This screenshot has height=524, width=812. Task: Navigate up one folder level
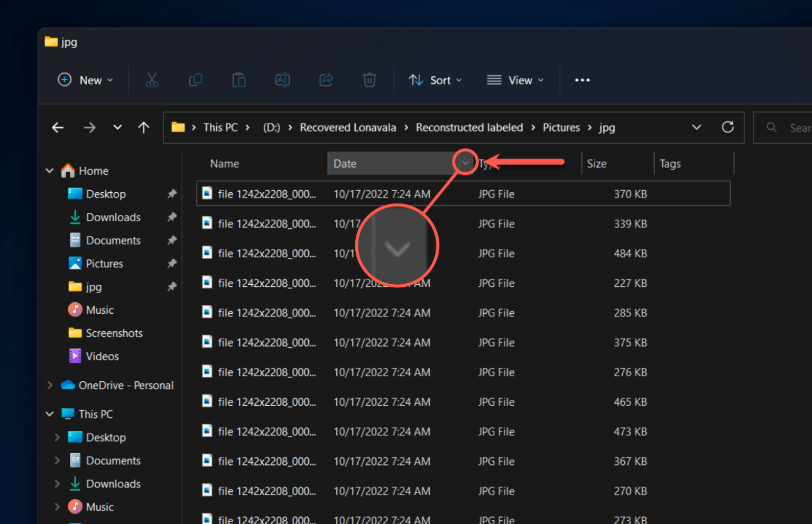(143, 127)
